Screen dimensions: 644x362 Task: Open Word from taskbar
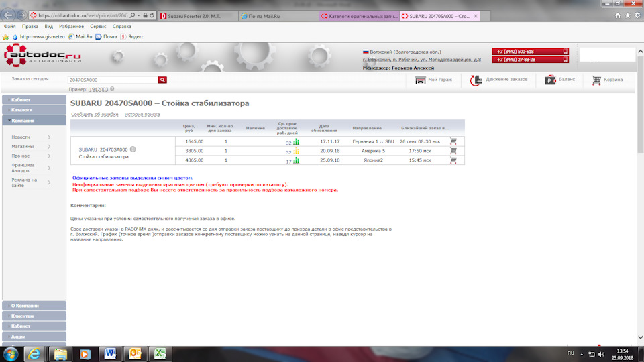coord(110,354)
